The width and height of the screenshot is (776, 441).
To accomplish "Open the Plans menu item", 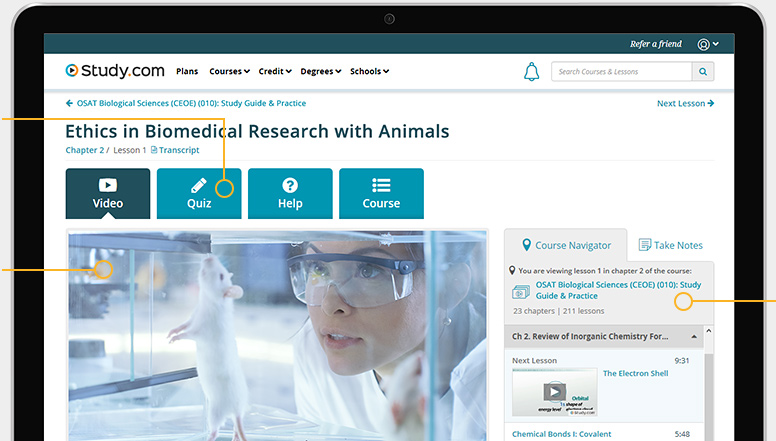I will (187, 72).
